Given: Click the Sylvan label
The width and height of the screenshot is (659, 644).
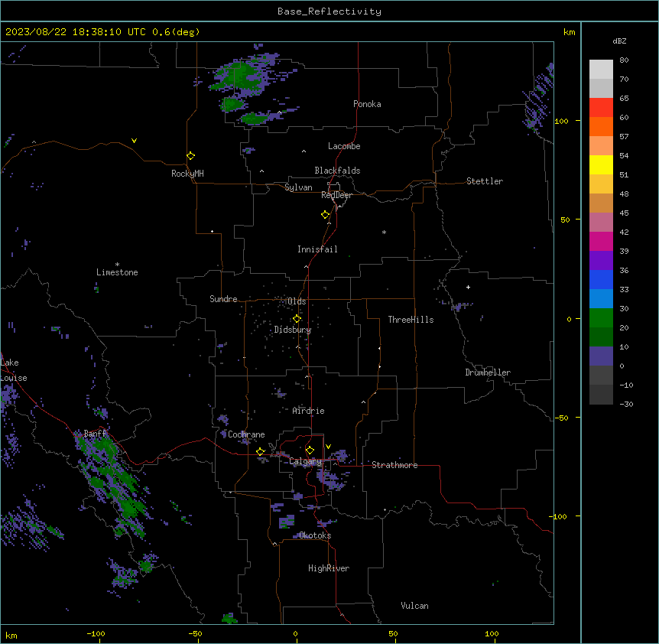Looking at the screenshot, I should tap(298, 187).
